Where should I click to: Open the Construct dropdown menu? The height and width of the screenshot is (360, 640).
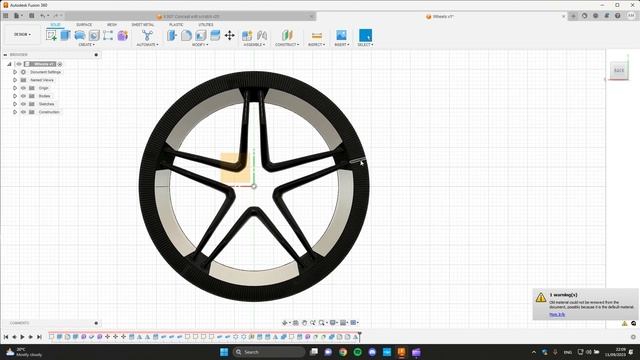(287, 44)
